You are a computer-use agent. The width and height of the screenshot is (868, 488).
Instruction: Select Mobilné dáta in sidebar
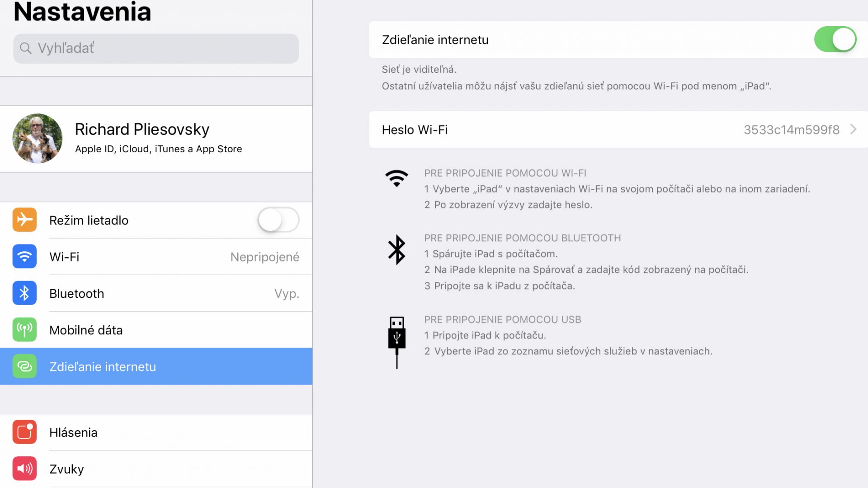click(x=156, y=330)
